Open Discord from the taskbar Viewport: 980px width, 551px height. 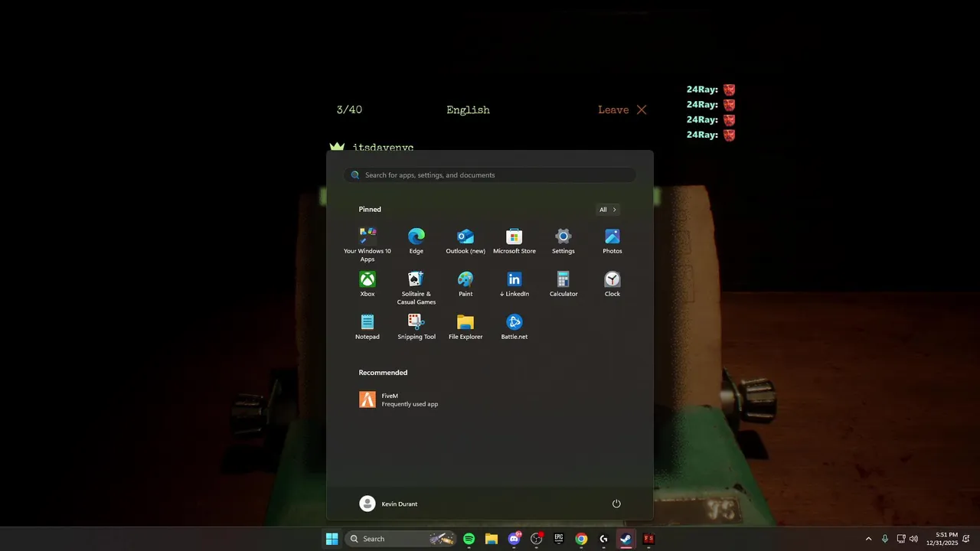coord(514,539)
